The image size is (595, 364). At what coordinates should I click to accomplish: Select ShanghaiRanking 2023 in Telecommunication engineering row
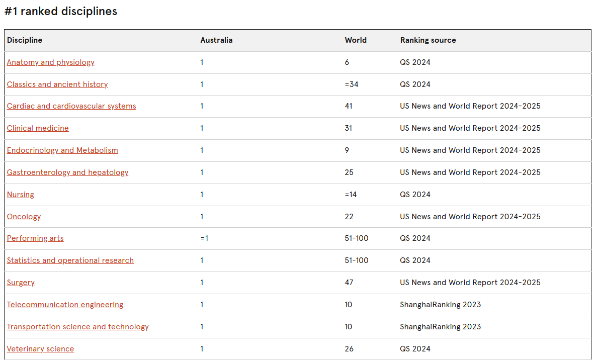click(440, 305)
